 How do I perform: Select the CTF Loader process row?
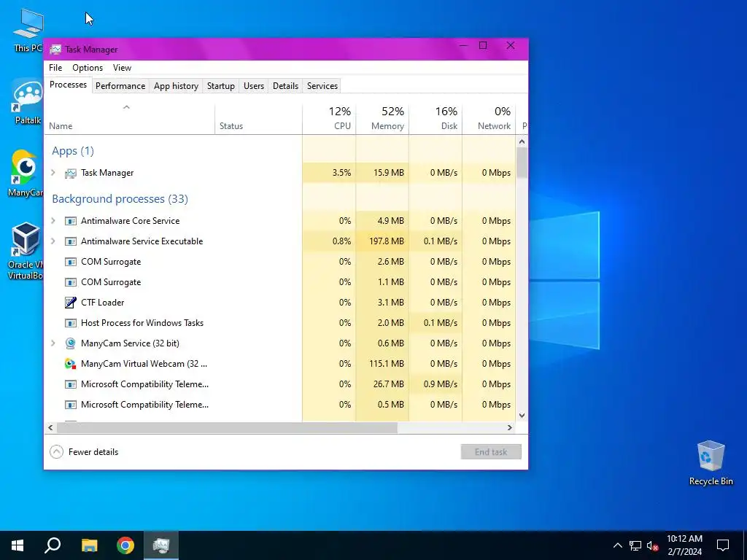(280, 303)
